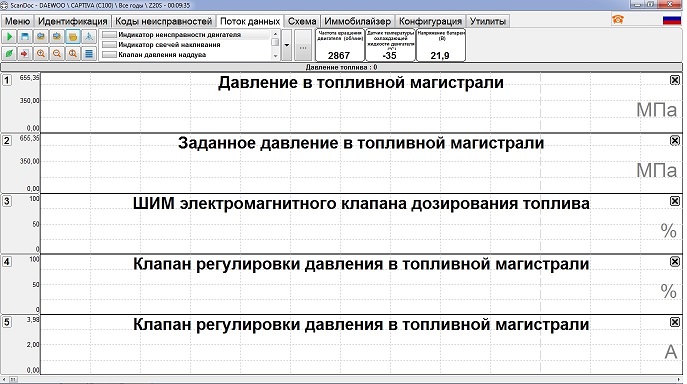
Task: Click the title Давление в топливной магистрали
Action: 361,82
